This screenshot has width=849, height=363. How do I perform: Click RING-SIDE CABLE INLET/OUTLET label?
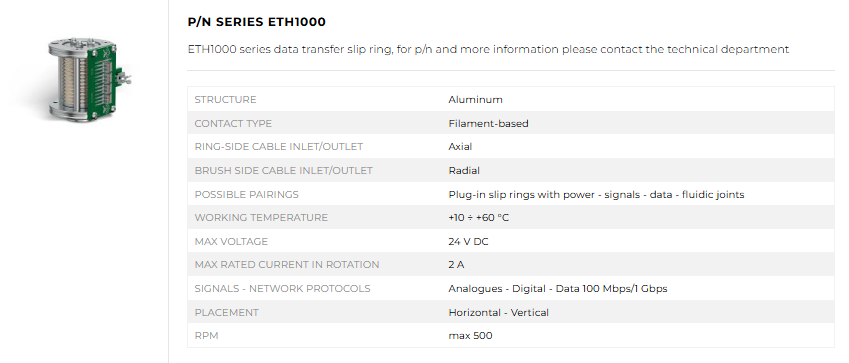point(278,147)
